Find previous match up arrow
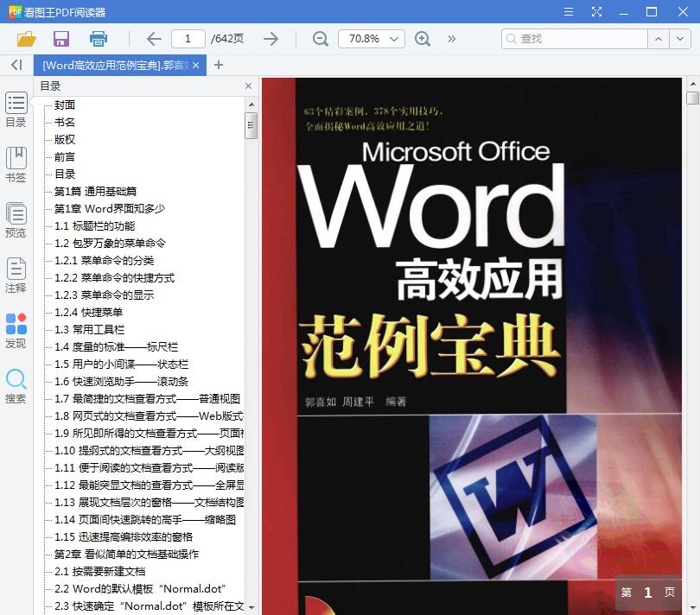 pyautogui.click(x=659, y=39)
